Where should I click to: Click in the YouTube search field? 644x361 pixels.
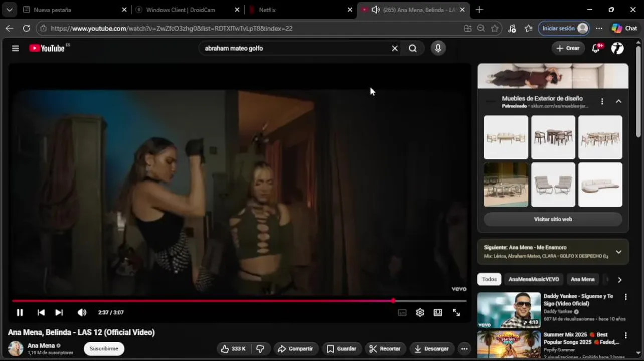point(296,48)
